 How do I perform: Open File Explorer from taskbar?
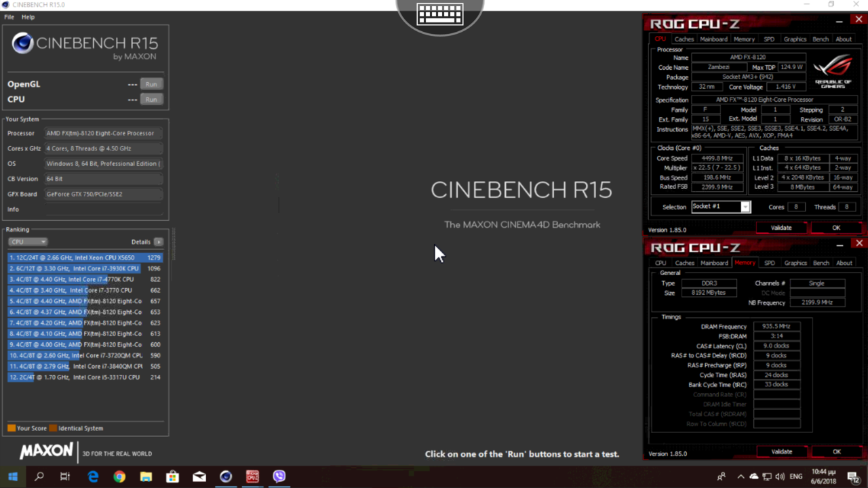pyautogui.click(x=146, y=476)
